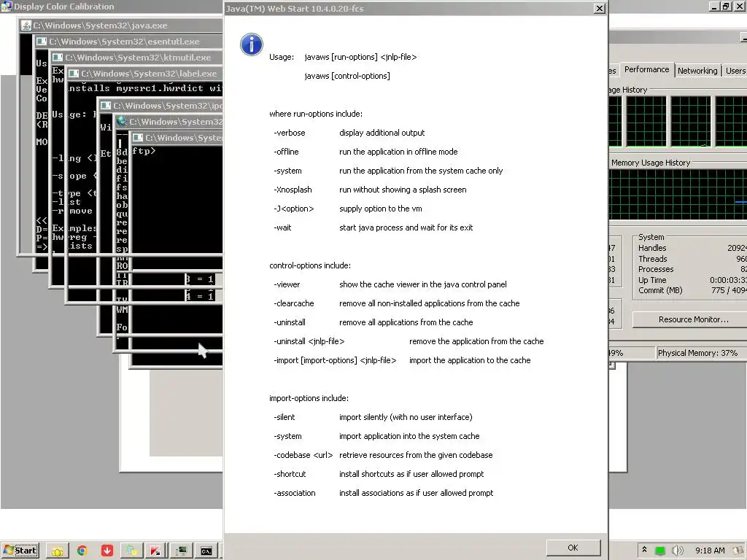Click the ktmutil.exe console title bar
Viewport: 747px width, 560px height.
point(137,58)
